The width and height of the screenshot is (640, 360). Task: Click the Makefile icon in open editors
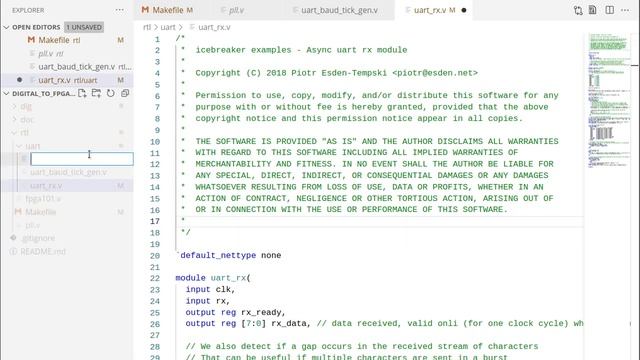coord(31,40)
